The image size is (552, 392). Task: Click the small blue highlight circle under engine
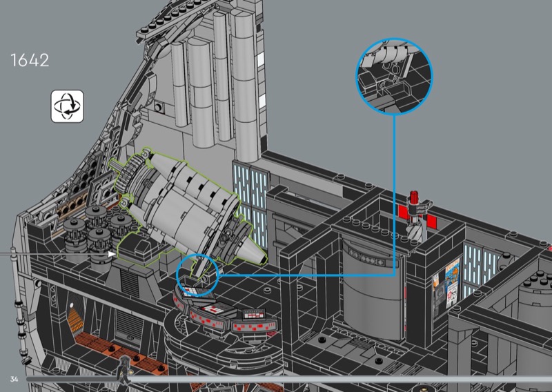tap(197, 273)
